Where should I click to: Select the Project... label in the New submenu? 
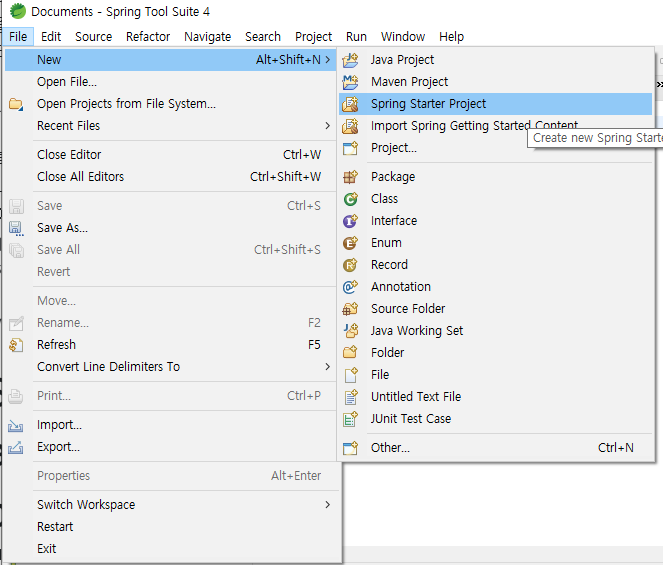(x=394, y=148)
